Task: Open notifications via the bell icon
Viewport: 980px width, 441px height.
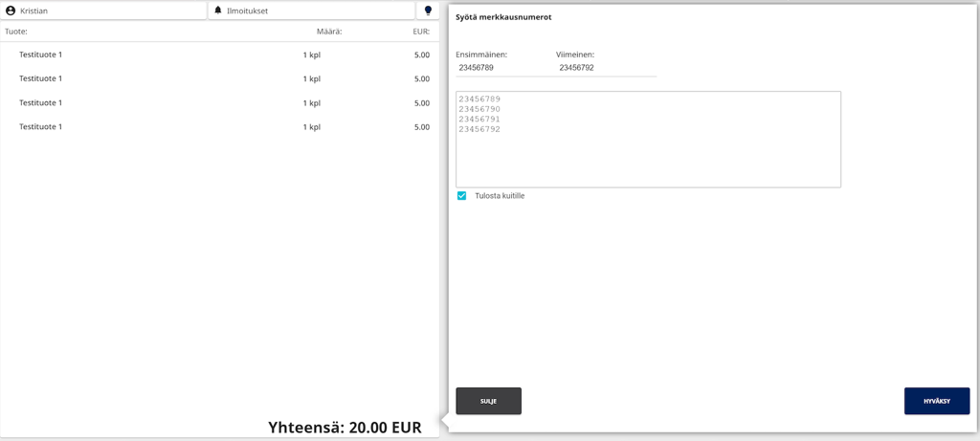Action: (218, 11)
